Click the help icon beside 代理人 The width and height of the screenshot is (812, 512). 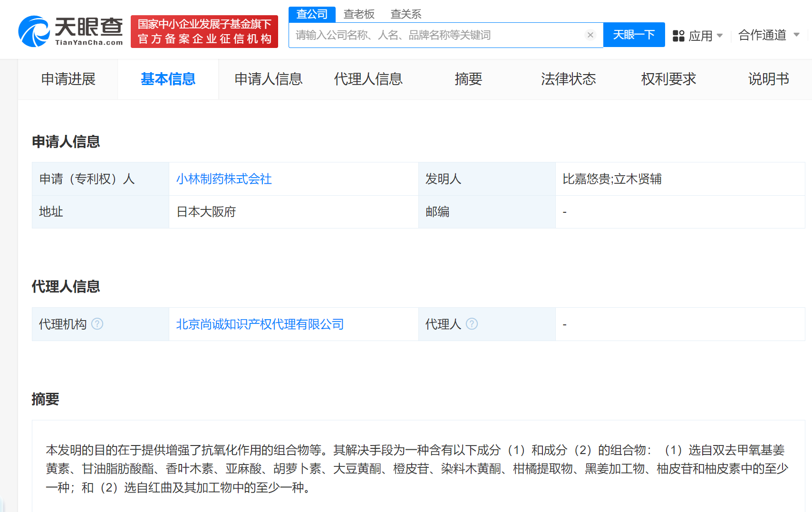pyautogui.click(x=472, y=324)
